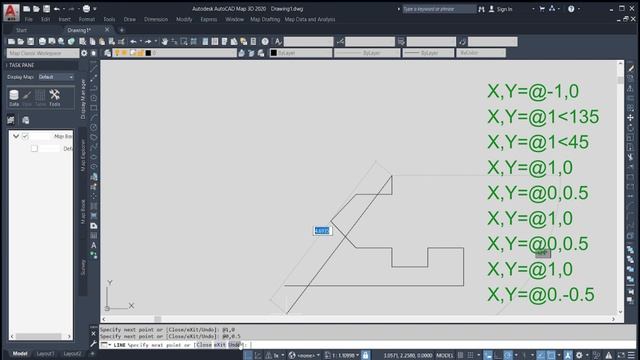Click the command line customize wrench icon

94,344
